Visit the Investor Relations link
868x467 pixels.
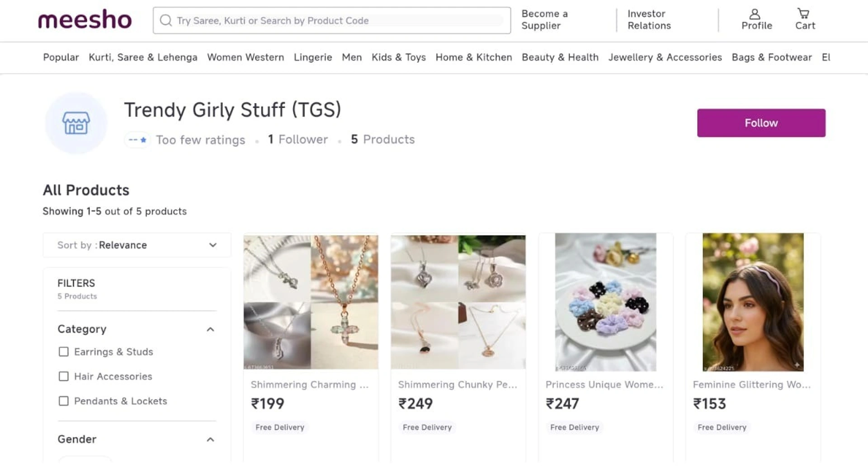click(649, 20)
